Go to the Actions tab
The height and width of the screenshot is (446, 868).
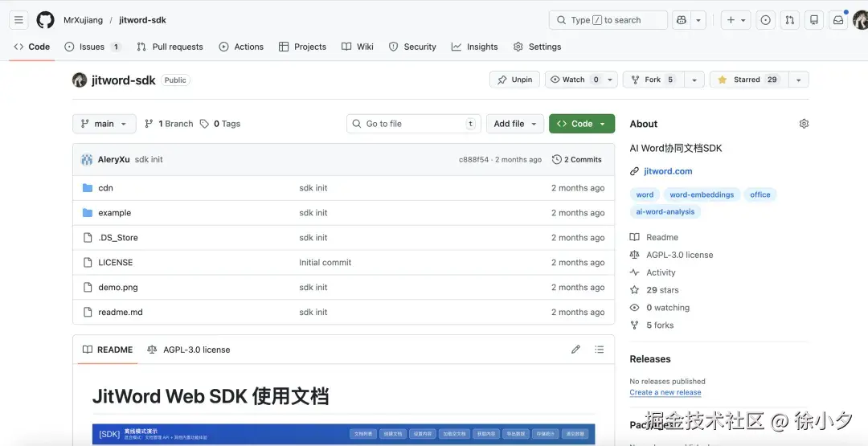(x=241, y=47)
